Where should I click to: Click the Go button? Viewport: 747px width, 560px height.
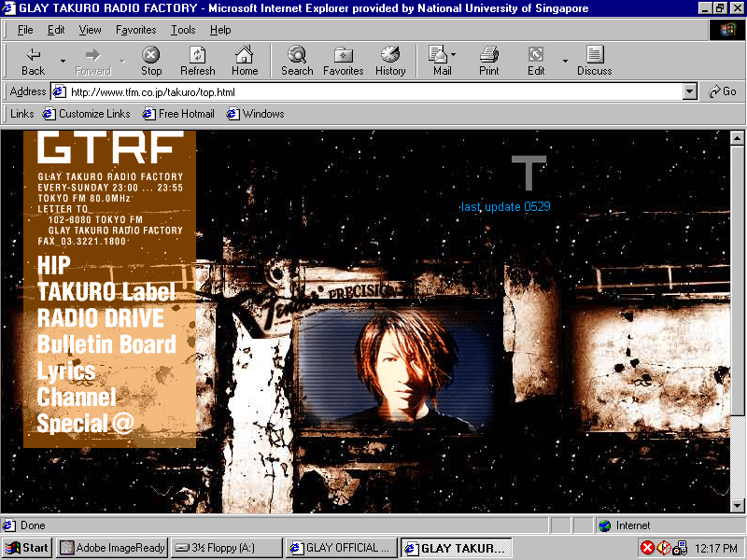[723, 91]
